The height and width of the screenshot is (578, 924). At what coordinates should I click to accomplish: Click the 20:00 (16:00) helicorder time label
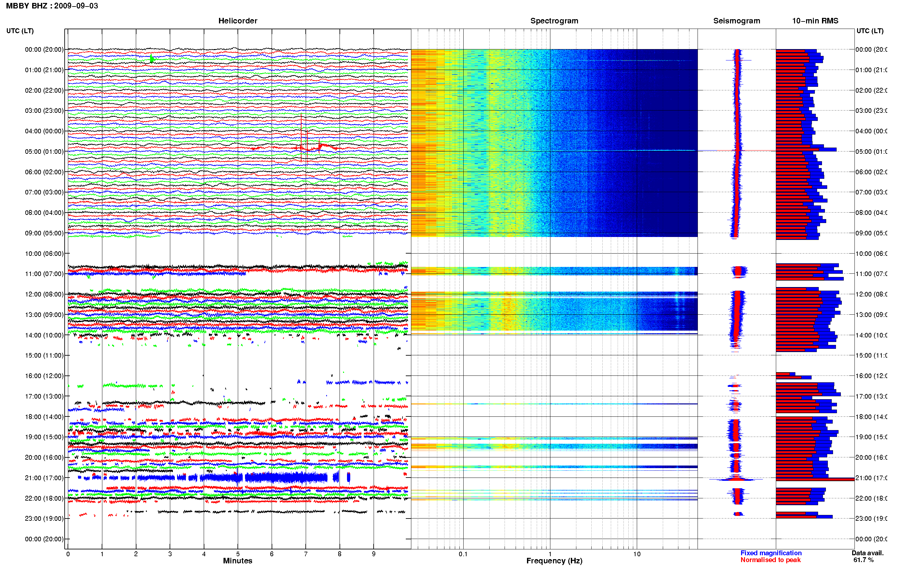click(x=44, y=457)
